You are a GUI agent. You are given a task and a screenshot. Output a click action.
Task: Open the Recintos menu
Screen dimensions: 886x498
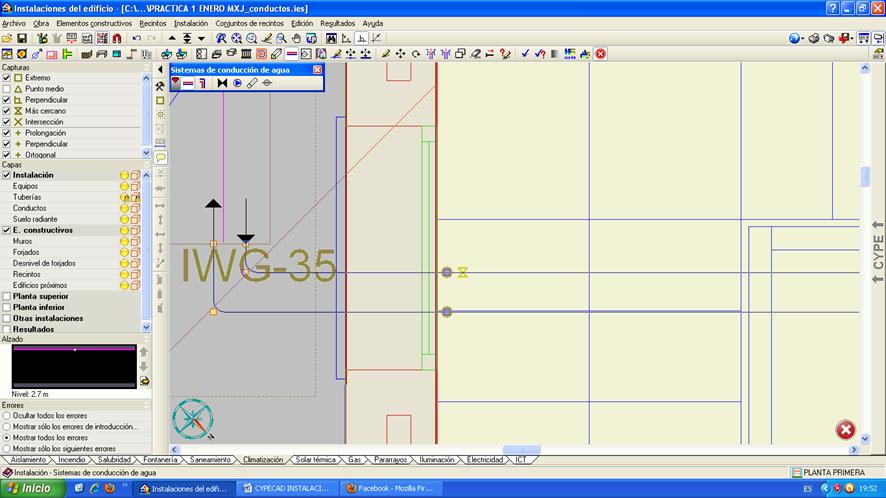pyautogui.click(x=153, y=23)
